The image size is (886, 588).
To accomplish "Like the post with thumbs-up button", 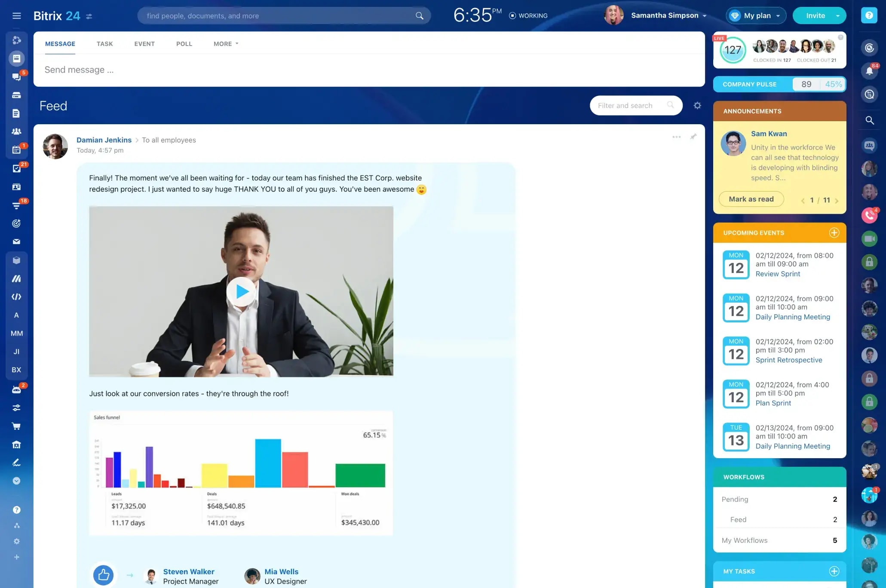I will click(x=104, y=575).
